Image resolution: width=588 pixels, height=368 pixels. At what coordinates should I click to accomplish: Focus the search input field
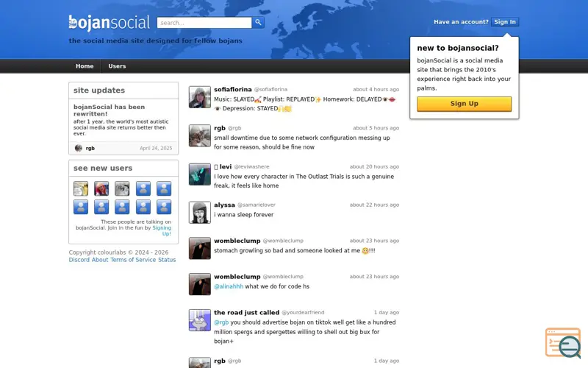204,23
